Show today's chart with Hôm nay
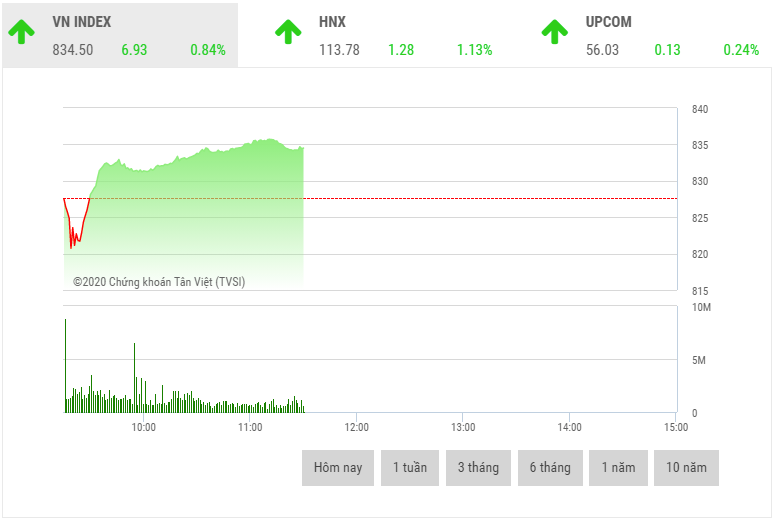Viewport: 774px width, 522px height. click(338, 468)
